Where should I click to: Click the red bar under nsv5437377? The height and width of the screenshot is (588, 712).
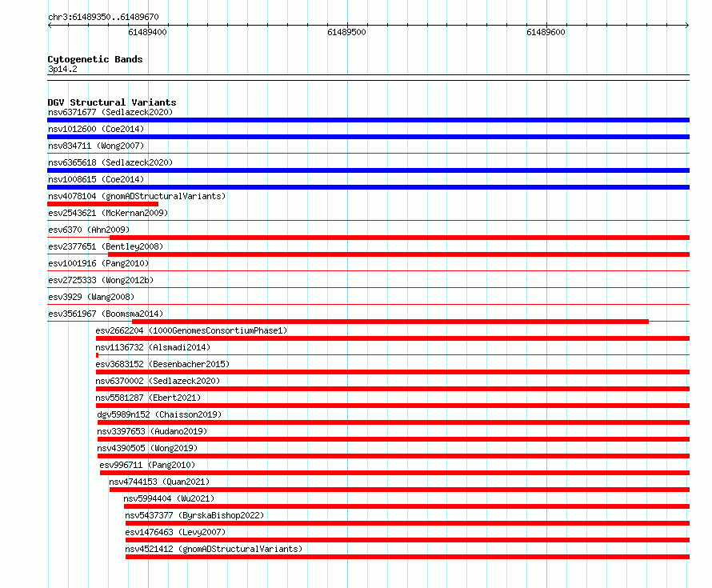[x=408, y=523]
